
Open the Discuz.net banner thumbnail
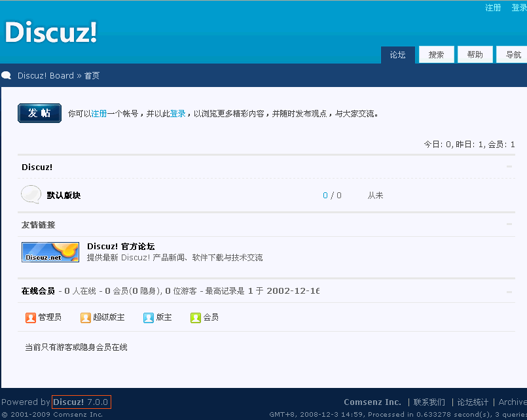tap(50, 252)
